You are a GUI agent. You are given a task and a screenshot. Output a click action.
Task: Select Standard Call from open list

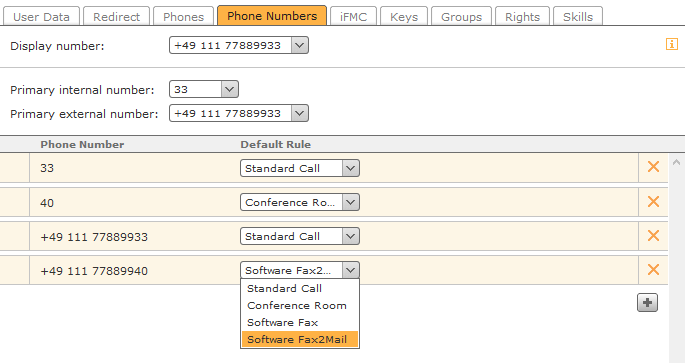click(300, 288)
